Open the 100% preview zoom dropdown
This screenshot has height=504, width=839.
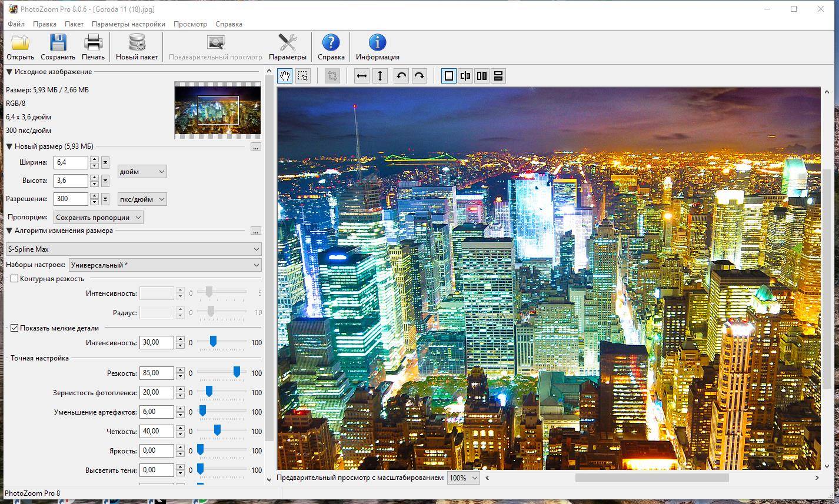pyautogui.click(x=464, y=478)
